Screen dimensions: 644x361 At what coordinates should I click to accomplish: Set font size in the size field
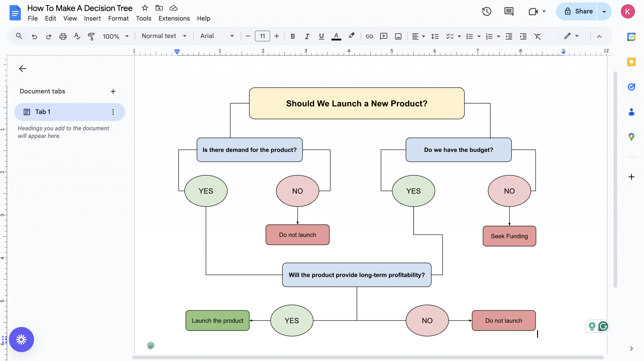(262, 36)
